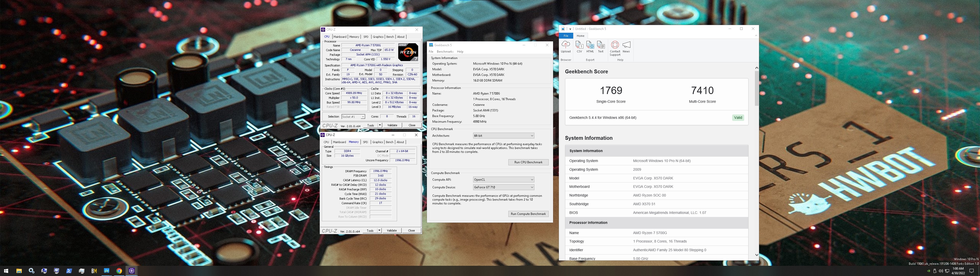Click Close button in top CPU-Z window
Viewport: 980px width, 276px height.
tap(412, 125)
